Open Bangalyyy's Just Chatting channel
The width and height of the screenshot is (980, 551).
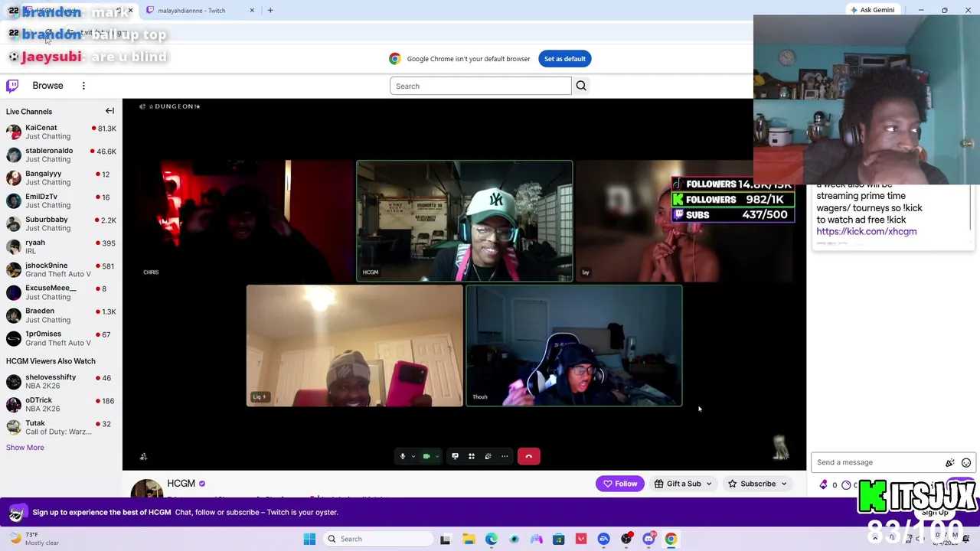click(x=61, y=178)
